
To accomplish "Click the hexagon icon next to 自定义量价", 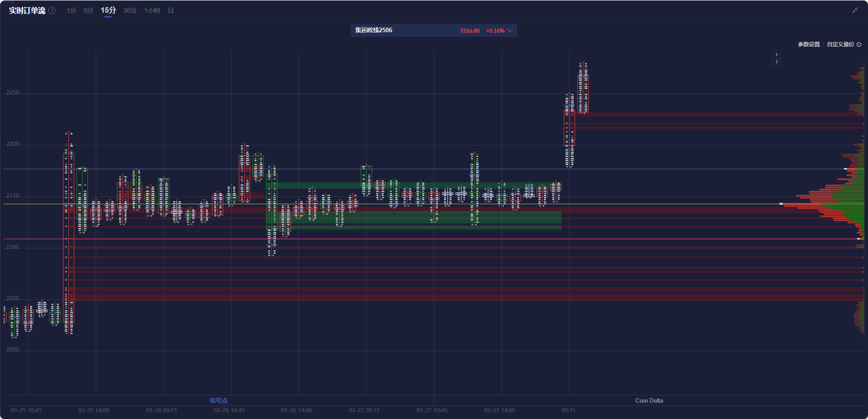I will [x=859, y=44].
